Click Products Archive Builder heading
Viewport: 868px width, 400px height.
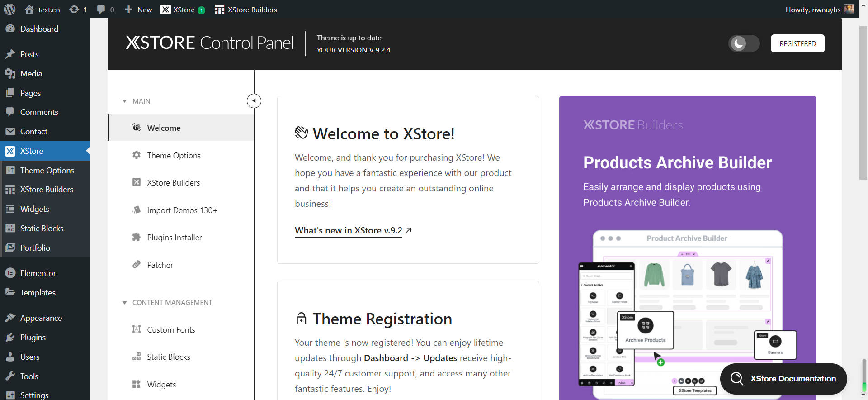[677, 162]
